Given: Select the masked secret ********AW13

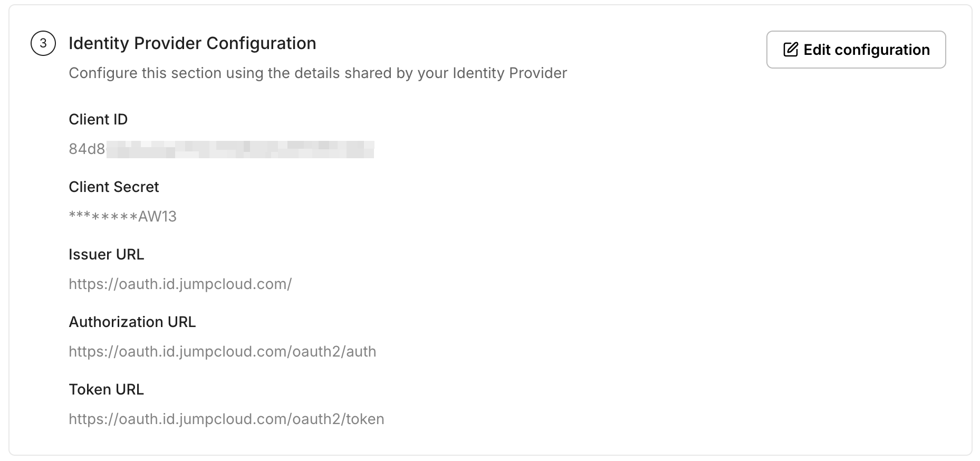Looking at the screenshot, I should 123,216.
